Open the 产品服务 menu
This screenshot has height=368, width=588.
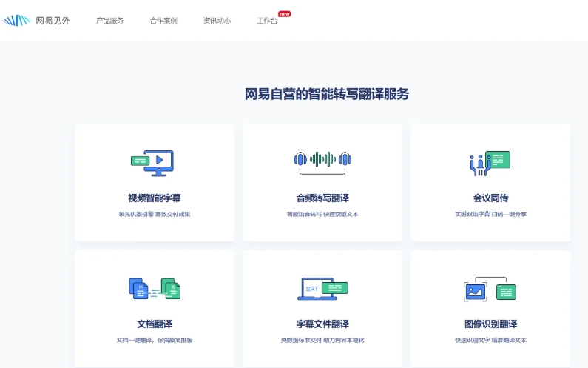109,21
